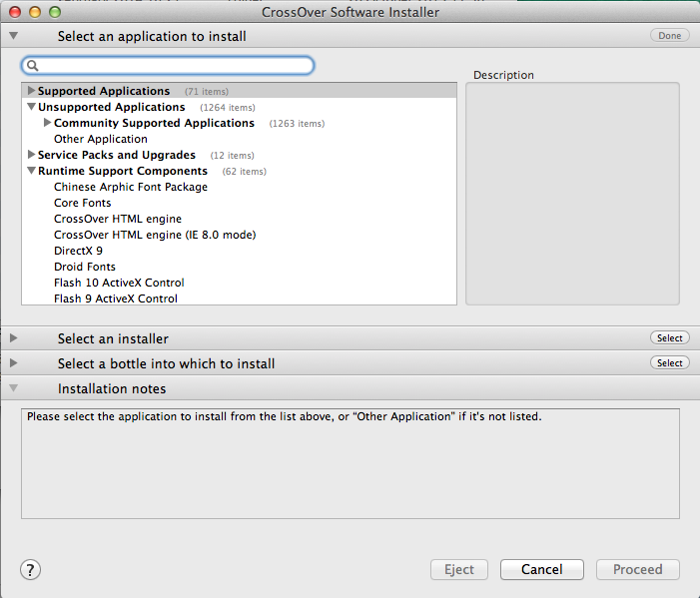Screen dimensions: 700x598
Task: Click 'Installation notes' section title
Action: coord(112,388)
